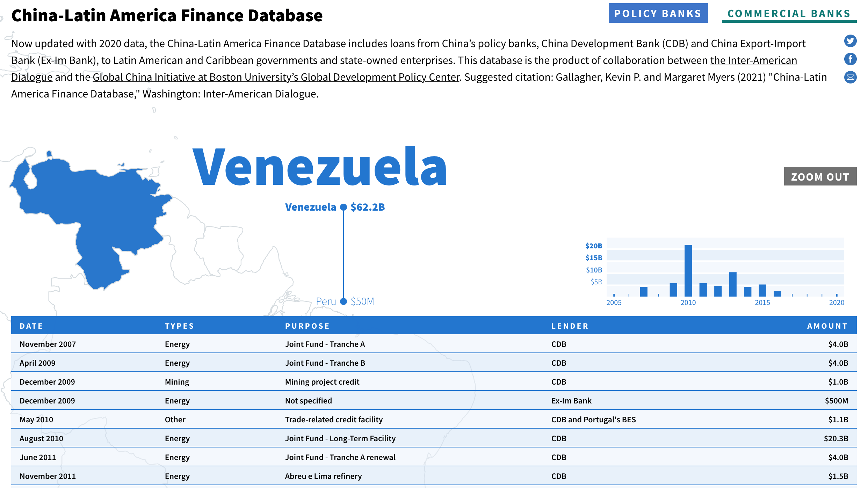The height and width of the screenshot is (488, 868).
Task: Click the $20B axis label on chart
Action: [x=594, y=246]
